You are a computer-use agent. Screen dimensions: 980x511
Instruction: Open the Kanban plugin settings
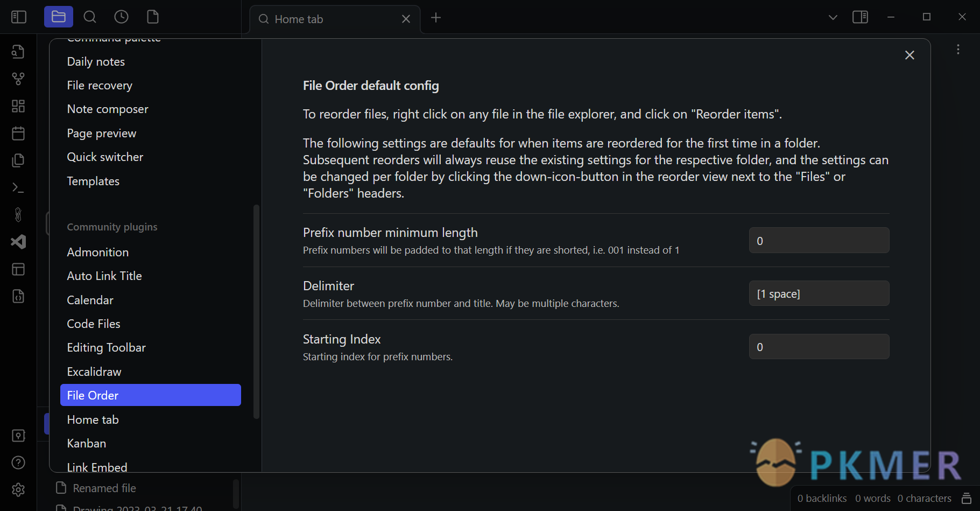point(87,443)
